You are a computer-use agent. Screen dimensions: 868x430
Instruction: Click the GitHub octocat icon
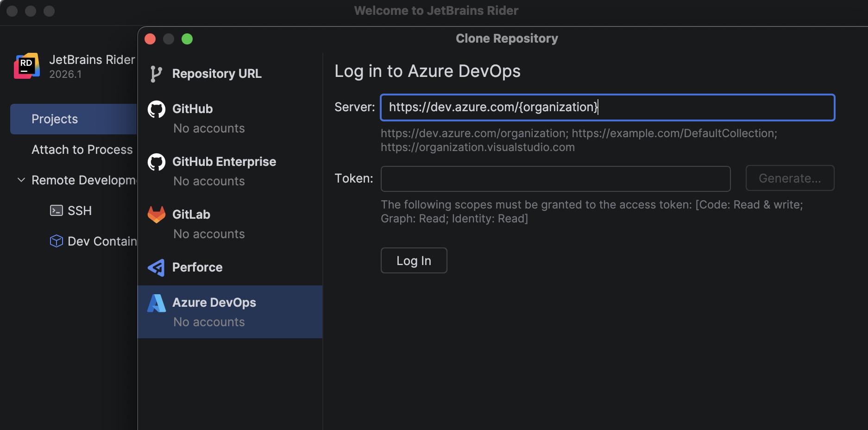pyautogui.click(x=157, y=109)
